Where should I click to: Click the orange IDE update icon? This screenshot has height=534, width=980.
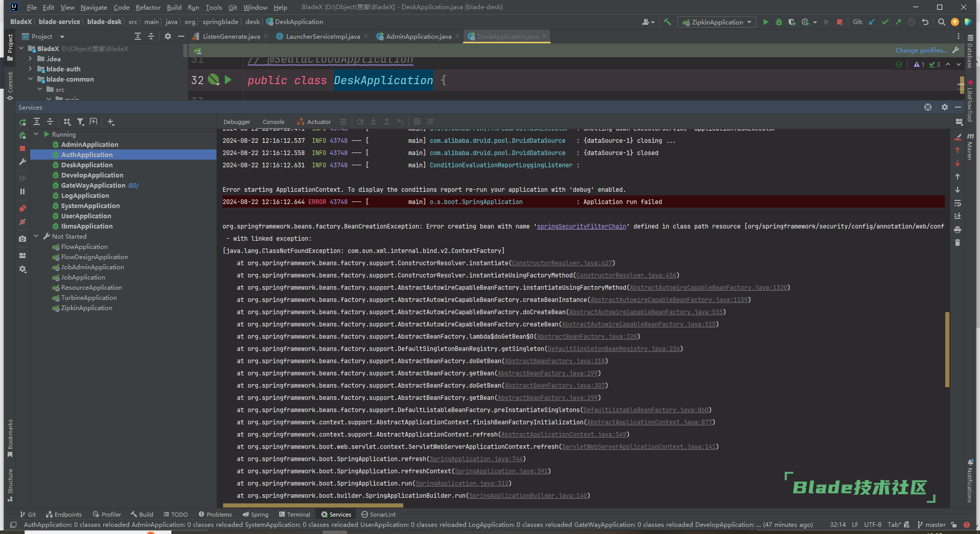[x=955, y=22]
